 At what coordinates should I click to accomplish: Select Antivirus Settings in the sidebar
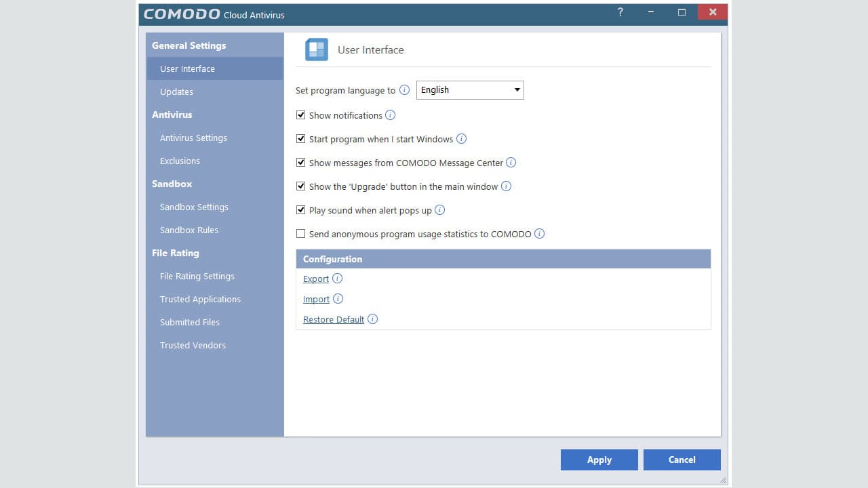pyautogui.click(x=193, y=138)
